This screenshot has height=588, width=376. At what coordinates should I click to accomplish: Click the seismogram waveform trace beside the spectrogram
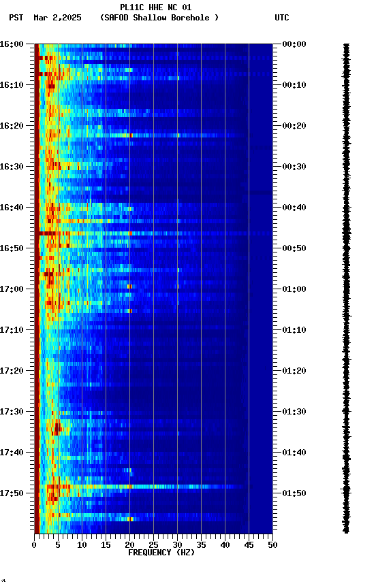point(346,289)
